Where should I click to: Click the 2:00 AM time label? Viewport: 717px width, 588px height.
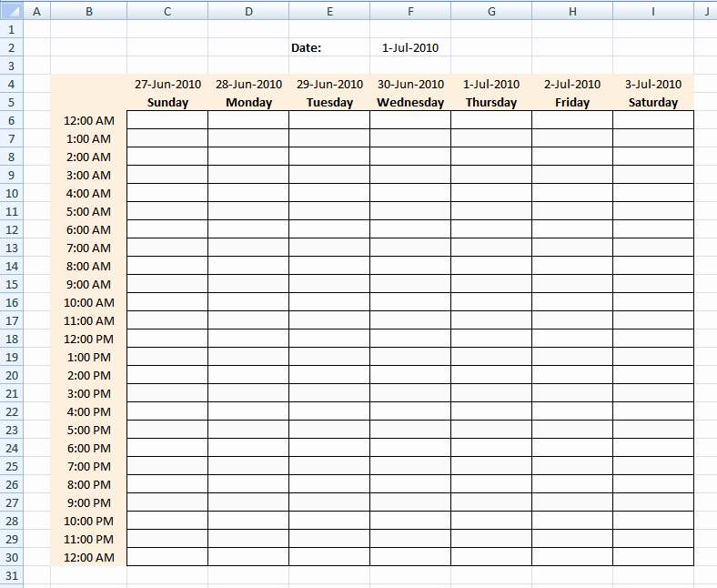[88, 157]
